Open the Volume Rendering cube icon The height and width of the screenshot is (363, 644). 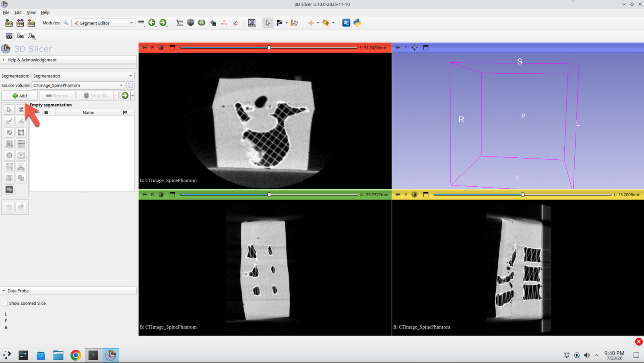click(x=191, y=23)
